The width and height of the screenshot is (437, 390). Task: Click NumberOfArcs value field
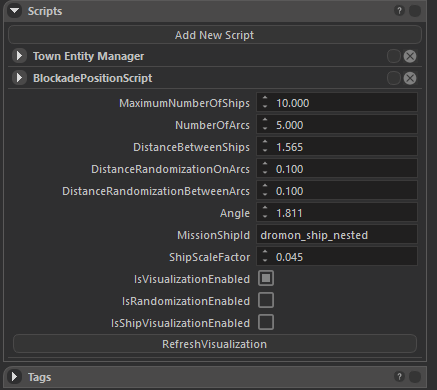point(337,125)
